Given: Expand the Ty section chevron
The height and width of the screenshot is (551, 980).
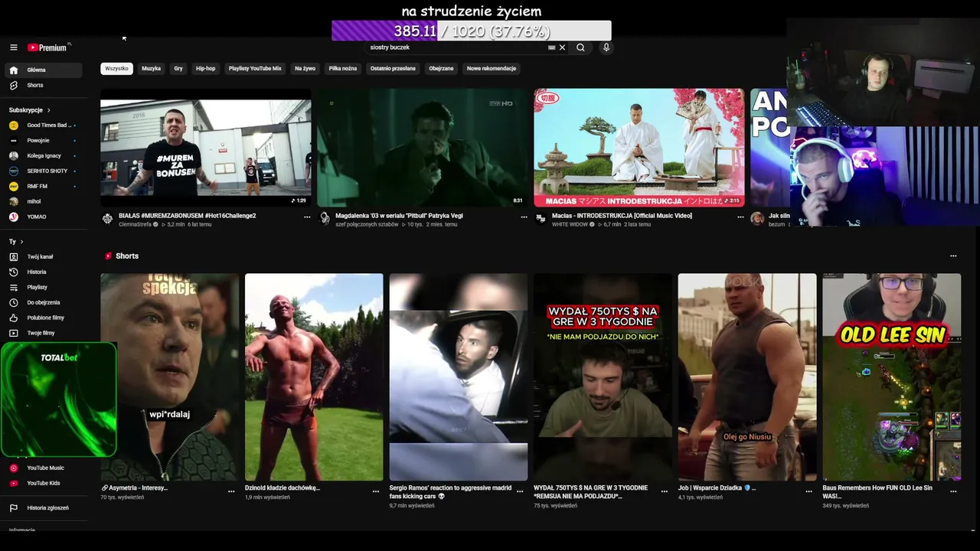Looking at the screenshot, I should [21, 242].
